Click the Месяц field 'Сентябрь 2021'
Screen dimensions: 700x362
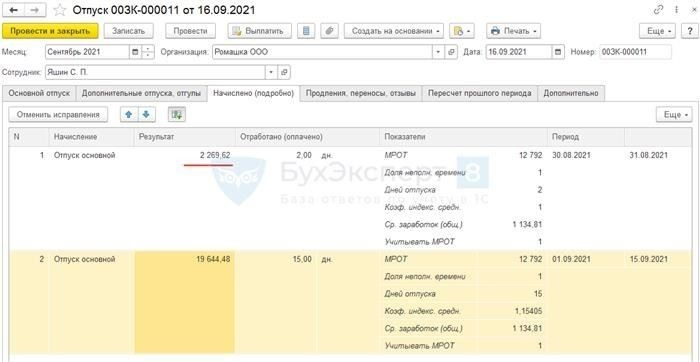(x=88, y=52)
